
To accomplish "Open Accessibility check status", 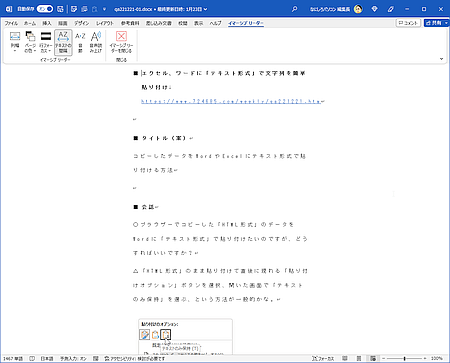I will tap(135, 359).
